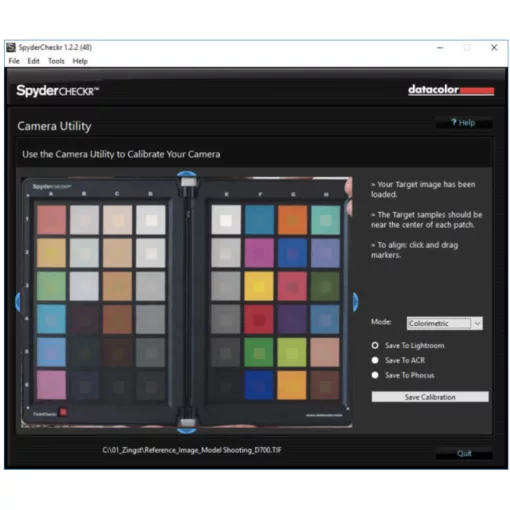Open the Help menu in menu bar

coord(80,61)
